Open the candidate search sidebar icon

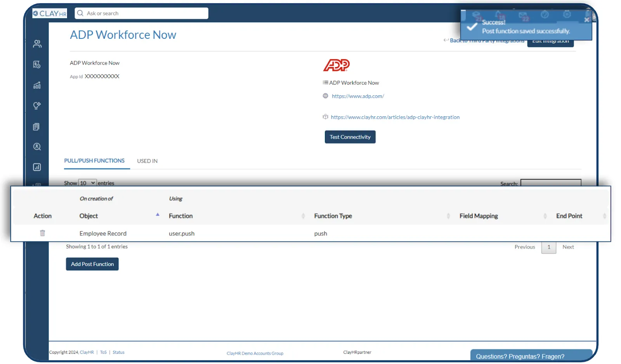coord(37,147)
